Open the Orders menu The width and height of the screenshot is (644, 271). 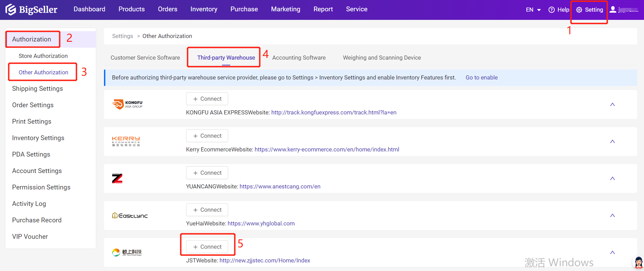[x=168, y=9]
